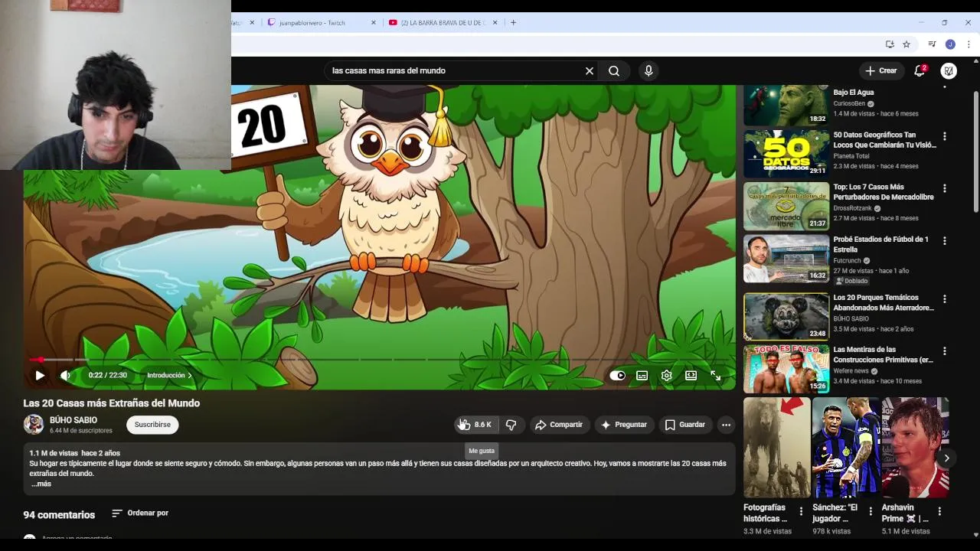The height and width of the screenshot is (551, 980).
Task: Open the Chrome media control icon
Action: [x=932, y=44]
